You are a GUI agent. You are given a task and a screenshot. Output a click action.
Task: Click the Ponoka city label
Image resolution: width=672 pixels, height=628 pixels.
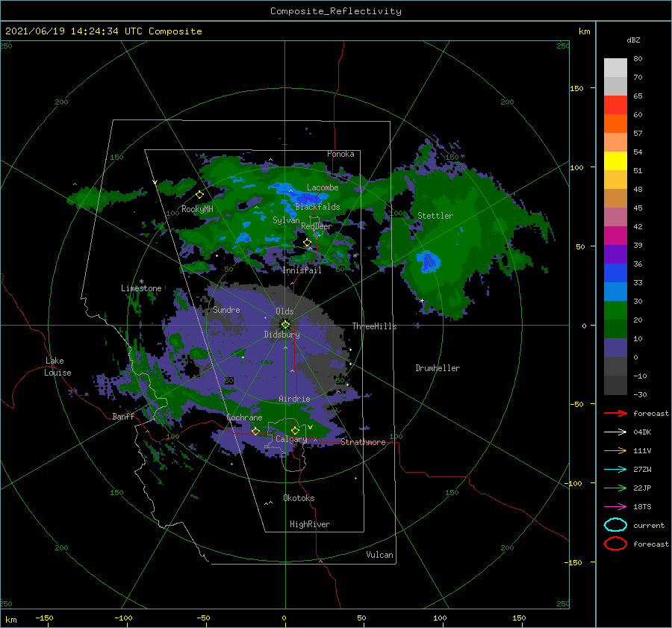tap(340, 154)
